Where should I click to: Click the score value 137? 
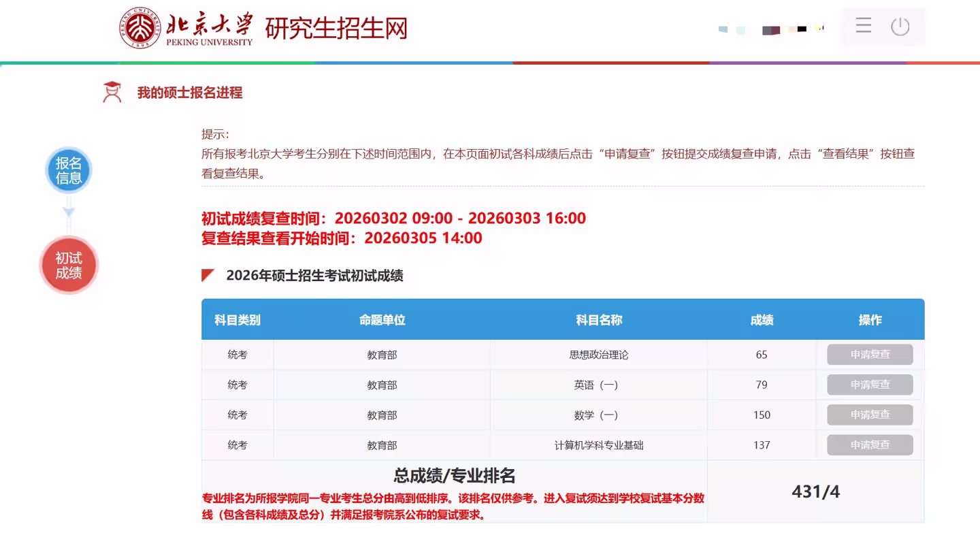(762, 445)
